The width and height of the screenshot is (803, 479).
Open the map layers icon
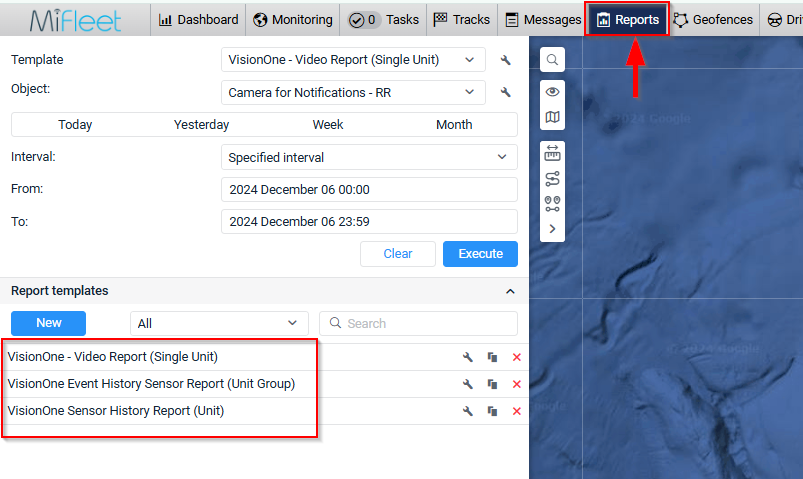pos(552,117)
